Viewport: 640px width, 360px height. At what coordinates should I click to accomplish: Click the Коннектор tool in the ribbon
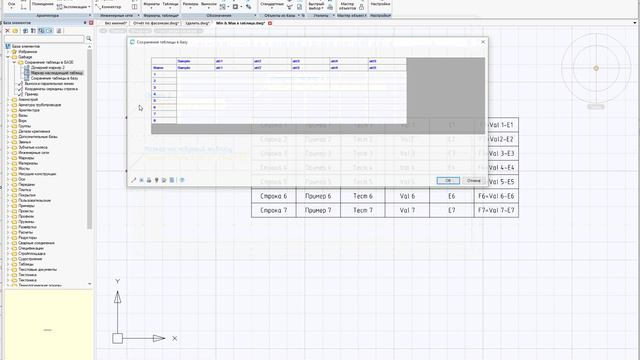point(108,7)
